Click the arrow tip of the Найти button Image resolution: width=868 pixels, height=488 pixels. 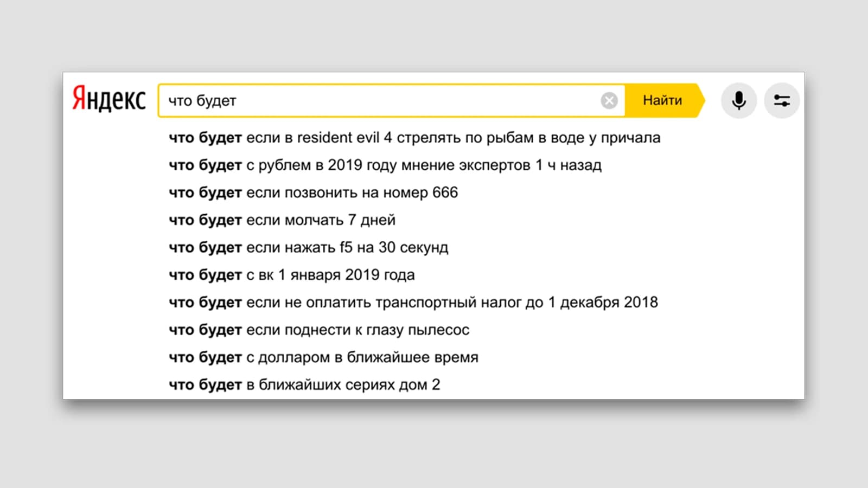700,100
